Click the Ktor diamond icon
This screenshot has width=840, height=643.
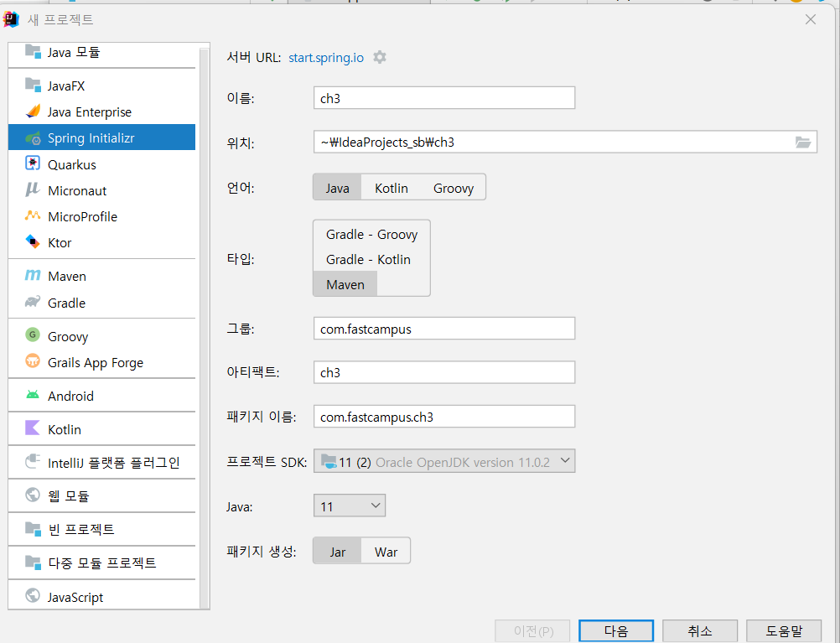[33, 241]
